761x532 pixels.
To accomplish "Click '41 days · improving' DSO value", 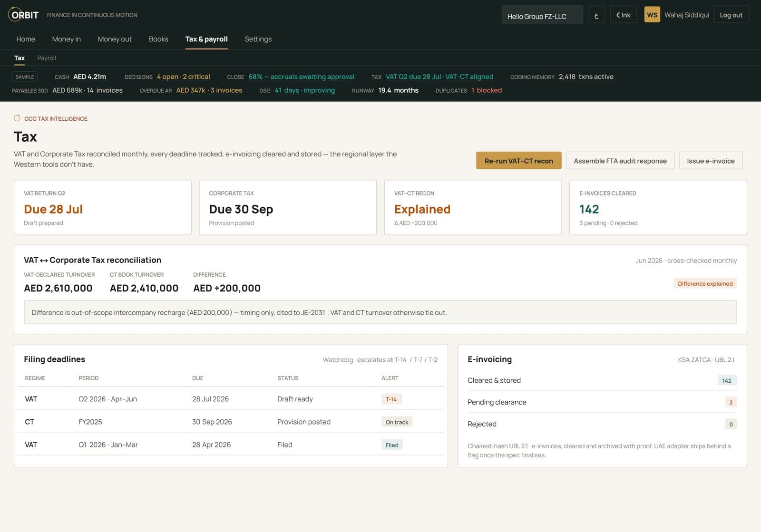I will tap(305, 90).
